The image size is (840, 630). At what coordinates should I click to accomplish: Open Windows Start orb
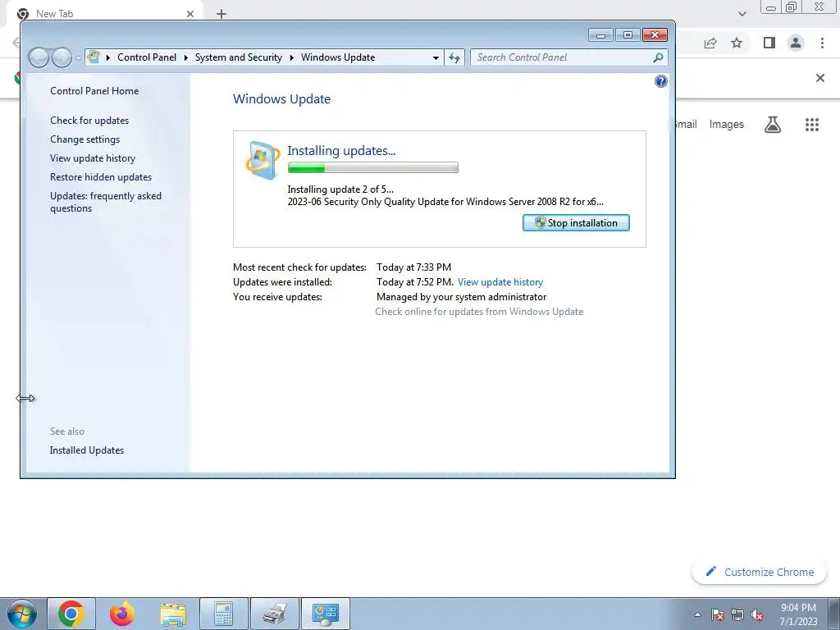point(22,614)
